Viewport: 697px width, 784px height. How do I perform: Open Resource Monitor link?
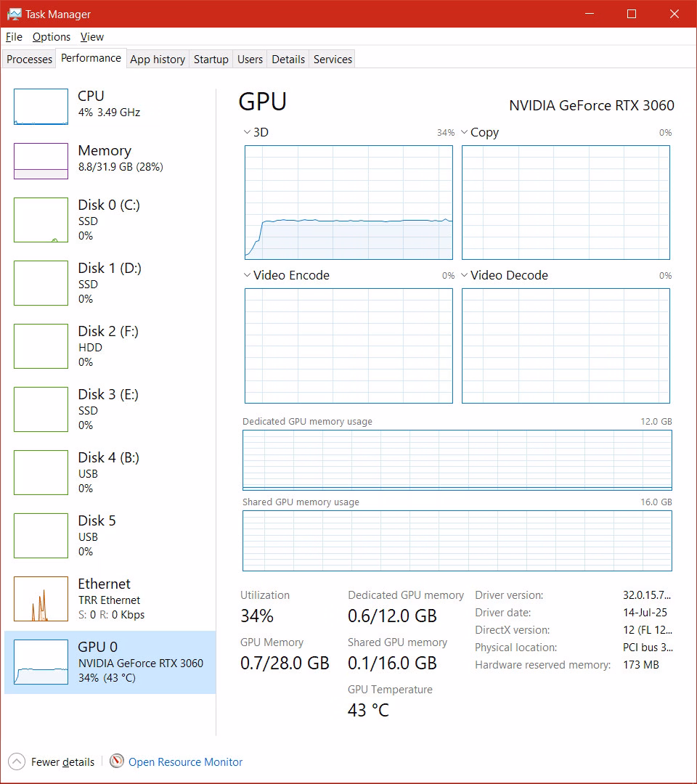(x=185, y=761)
